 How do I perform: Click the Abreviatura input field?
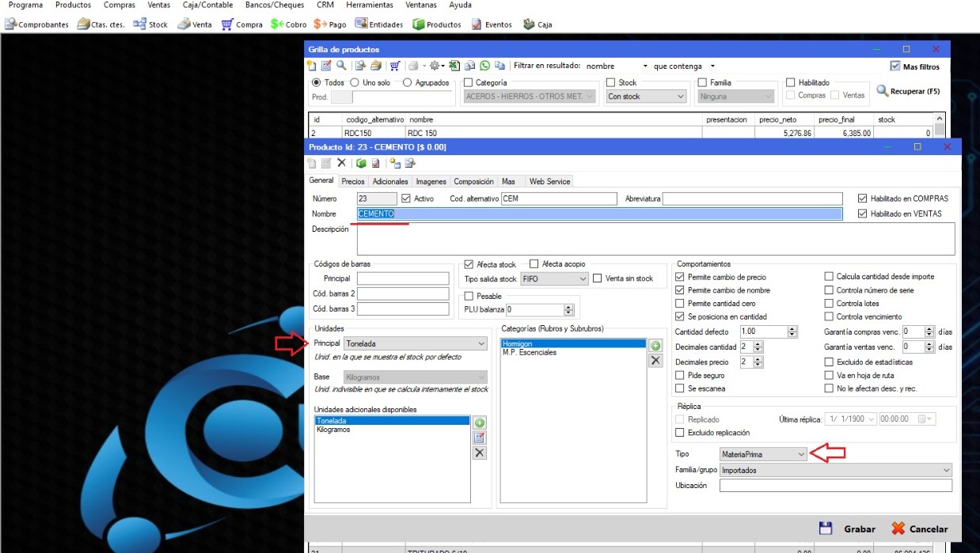(x=753, y=199)
